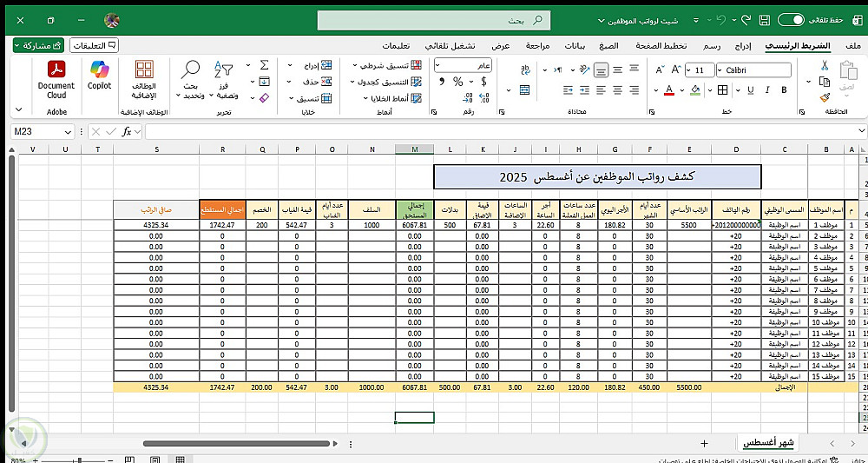Image resolution: width=868 pixels, height=463 pixels.
Task: Open the user profile avatar
Action: coord(112,21)
